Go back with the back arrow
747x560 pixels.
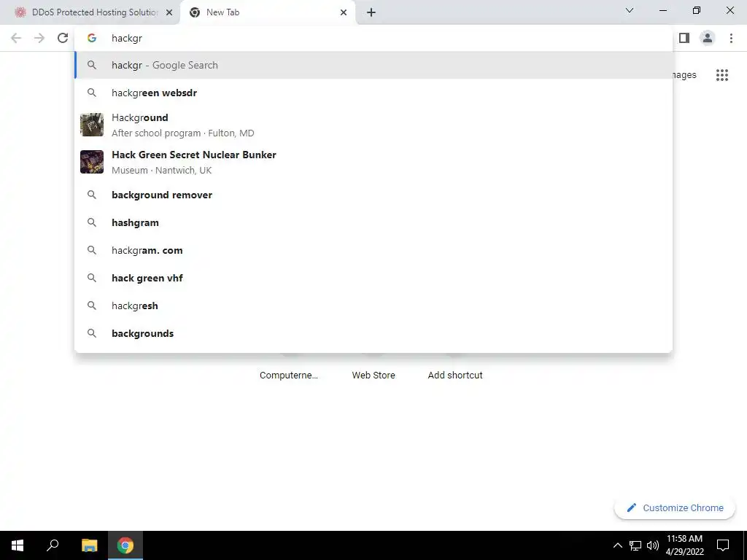pos(16,38)
